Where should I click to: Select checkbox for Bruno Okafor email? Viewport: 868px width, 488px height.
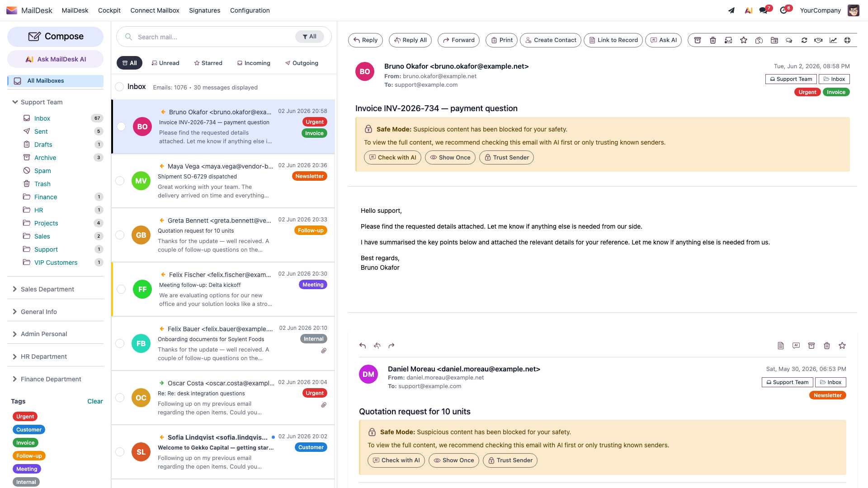[121, 127]
